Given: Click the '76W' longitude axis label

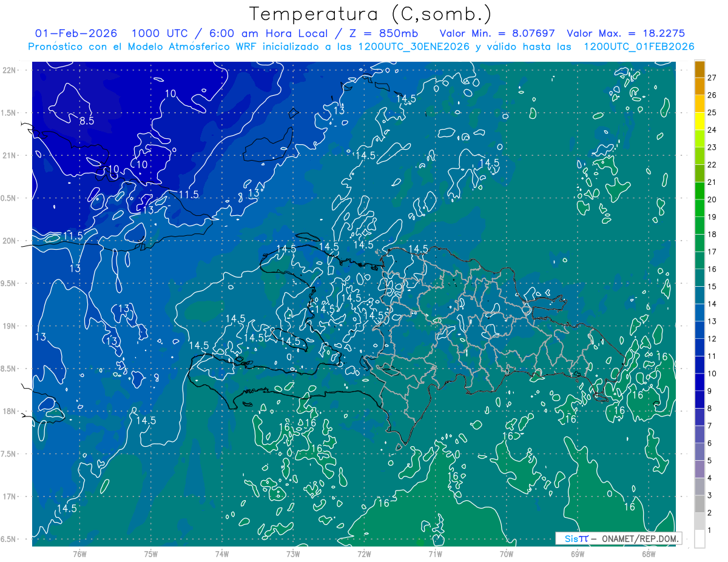Looking at the screenshot, I should (x=79, y=554).
